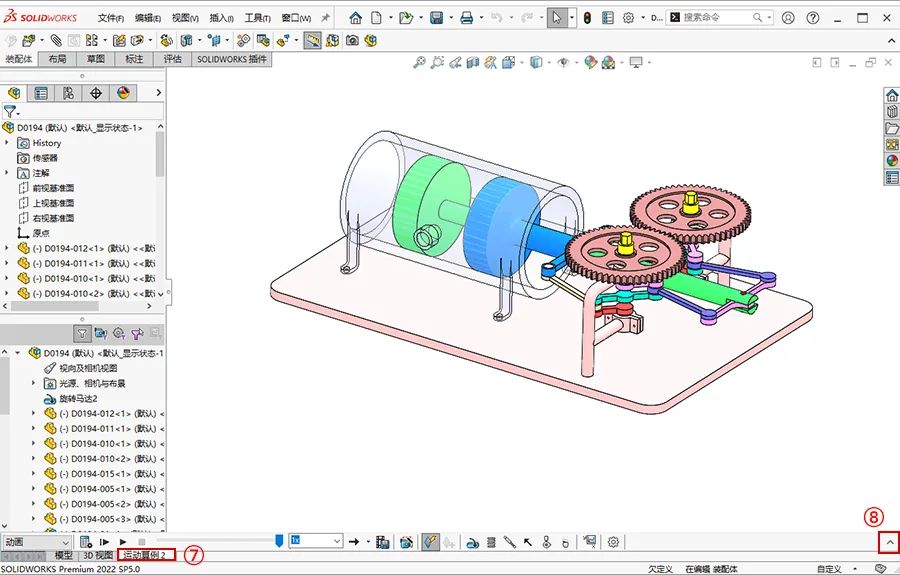Click the playback time slider handle
The image size is (900, 575).
coord(279,541)
